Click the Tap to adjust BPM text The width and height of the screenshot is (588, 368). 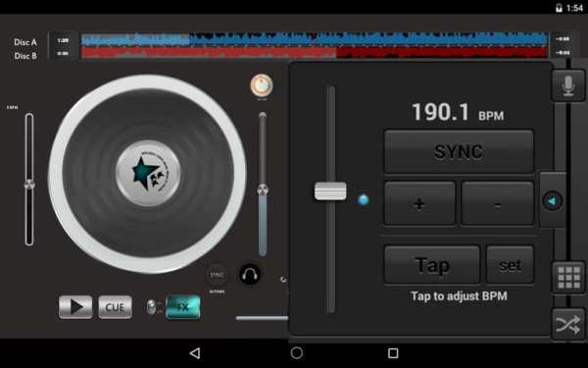(x=459, y=296)
